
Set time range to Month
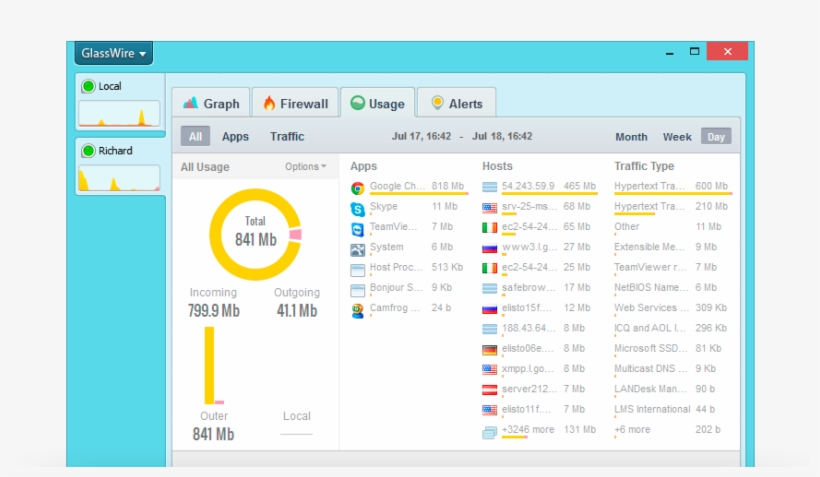(631, 137)
